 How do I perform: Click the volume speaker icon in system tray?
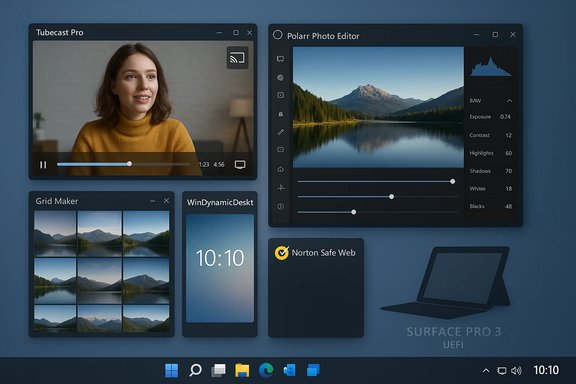516,371
